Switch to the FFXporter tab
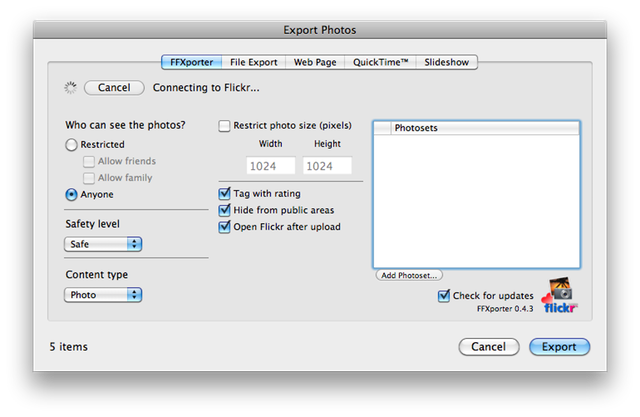This screenshot has width=640, height=417. click(x=191, y=62)
